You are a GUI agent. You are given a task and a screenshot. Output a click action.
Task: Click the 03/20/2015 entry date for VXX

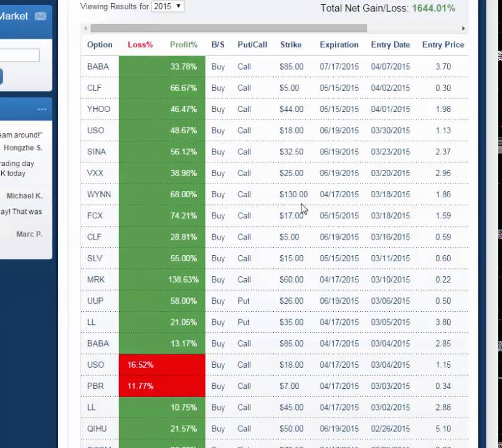tap(391, 174)
